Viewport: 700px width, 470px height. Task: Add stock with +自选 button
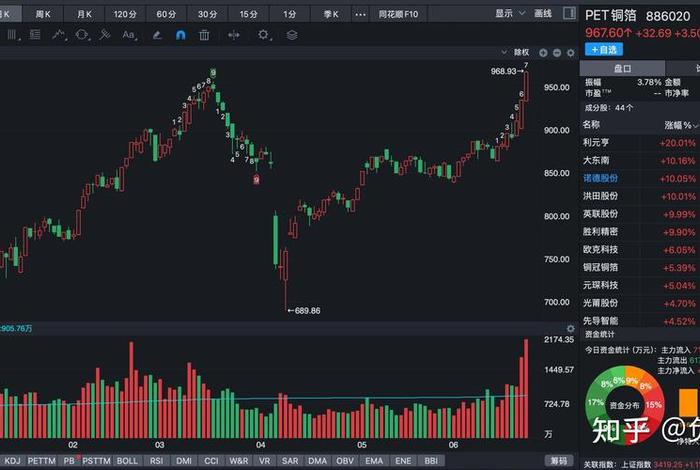click(x=604, y=50)
